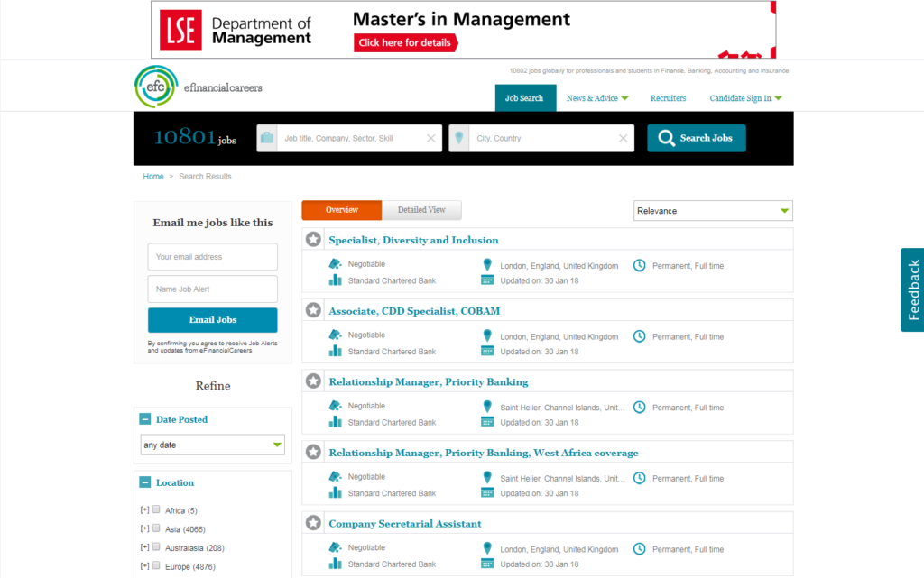Click the briefcase icon in job title field
Image resolution: width=924 pixels, height=578 pixels.
click(x=267, y=138)
